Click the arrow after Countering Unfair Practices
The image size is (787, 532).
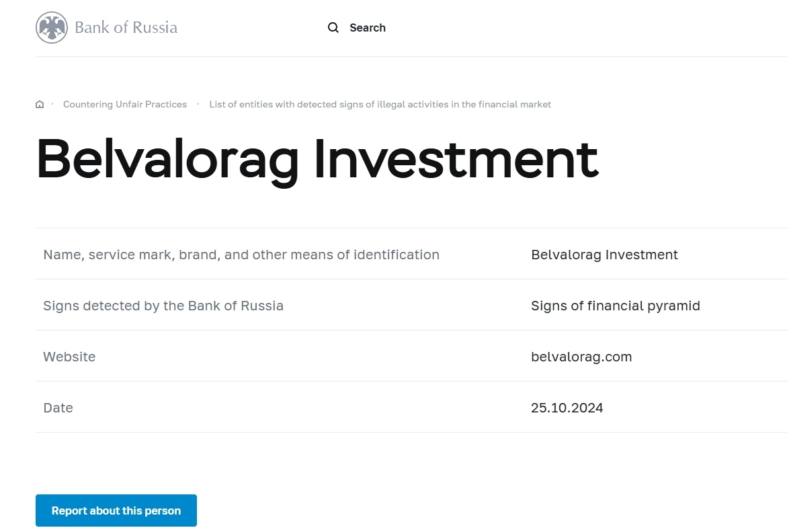[198, 104]
